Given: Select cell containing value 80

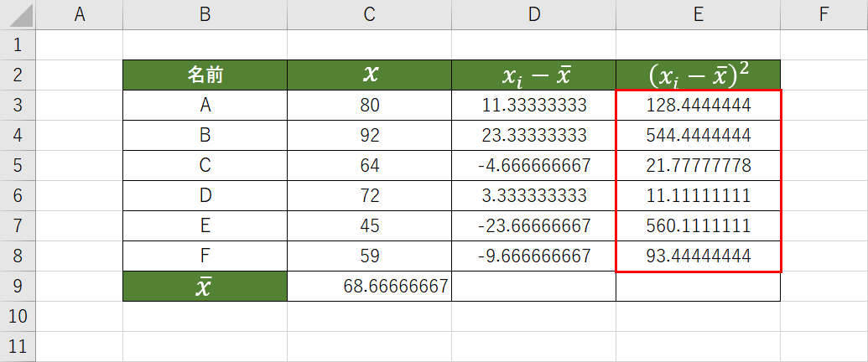Looking at the screenshot, I should pos(369,106).
